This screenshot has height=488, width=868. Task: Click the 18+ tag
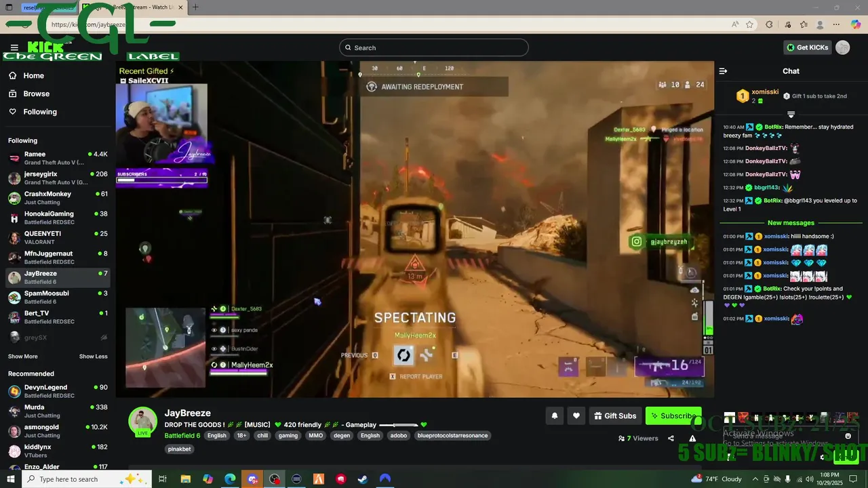pos(241,436)
